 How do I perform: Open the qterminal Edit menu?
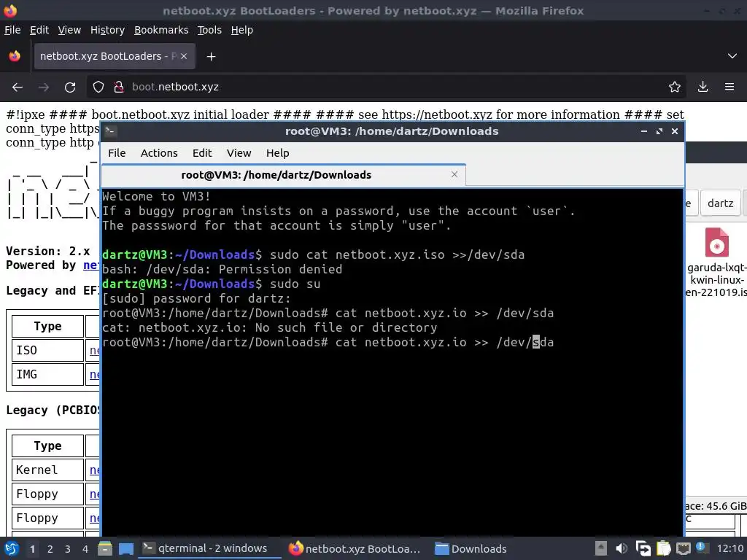[202, 153]
